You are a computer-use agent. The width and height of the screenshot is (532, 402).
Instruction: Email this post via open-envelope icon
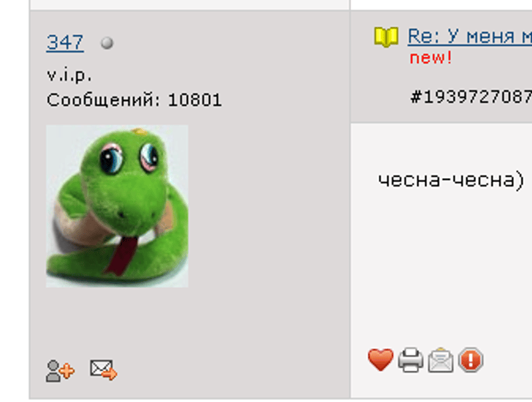tap(440, 359)
